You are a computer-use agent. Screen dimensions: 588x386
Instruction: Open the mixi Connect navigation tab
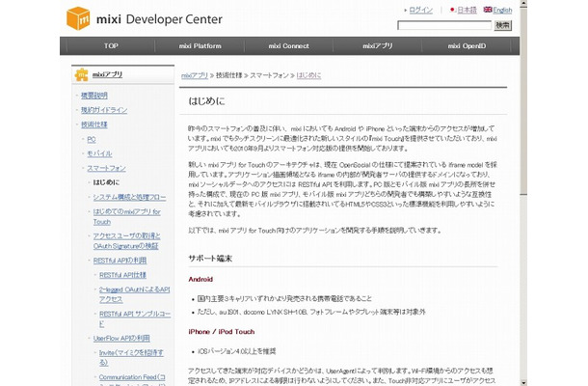pyautogui.click(x=289, y=45)
